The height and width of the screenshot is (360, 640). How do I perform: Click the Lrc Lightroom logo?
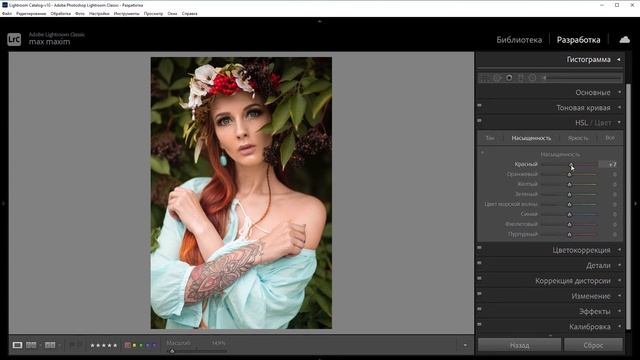tap(14, 39)
